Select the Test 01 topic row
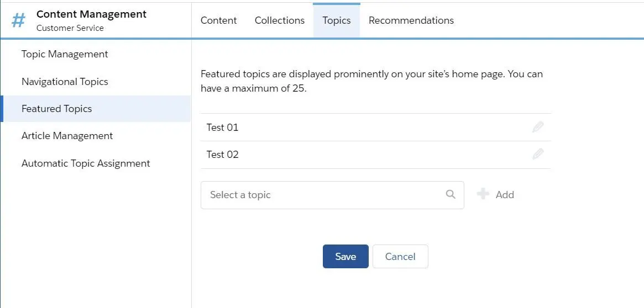The image size is (644, 308). coord(376,128)
